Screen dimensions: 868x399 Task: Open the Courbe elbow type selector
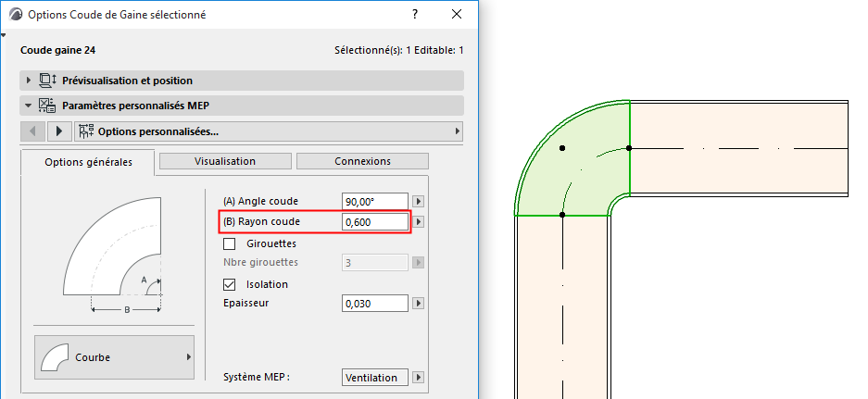tap(115, 357)
